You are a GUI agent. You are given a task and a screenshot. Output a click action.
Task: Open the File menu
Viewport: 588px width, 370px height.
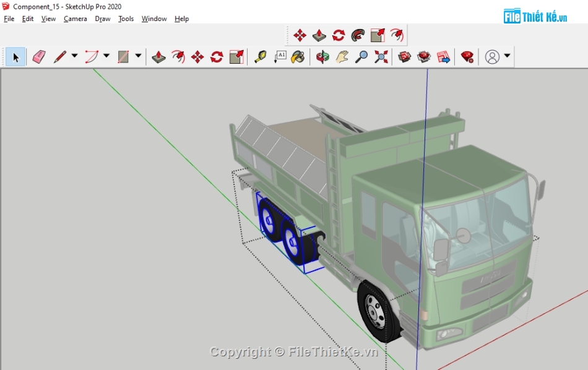tap(9, 19)
